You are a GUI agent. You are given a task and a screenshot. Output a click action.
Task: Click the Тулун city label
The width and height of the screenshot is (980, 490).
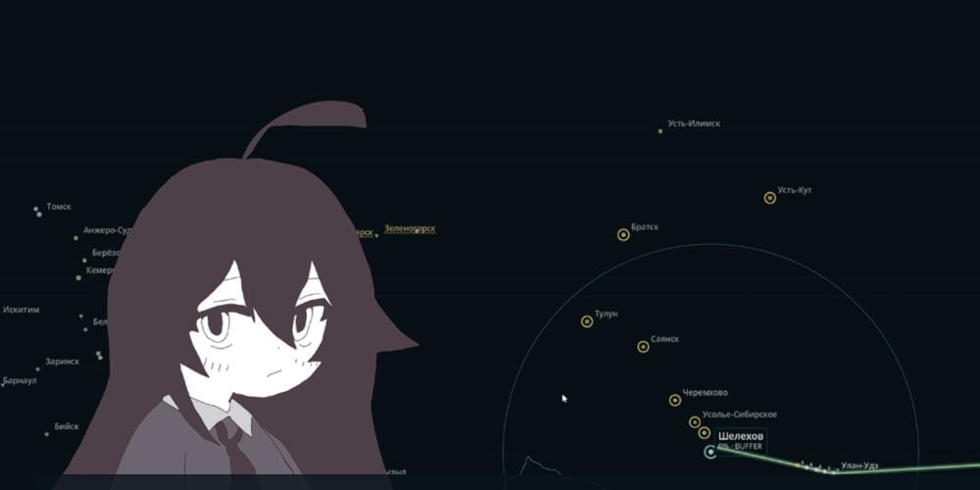607,314
